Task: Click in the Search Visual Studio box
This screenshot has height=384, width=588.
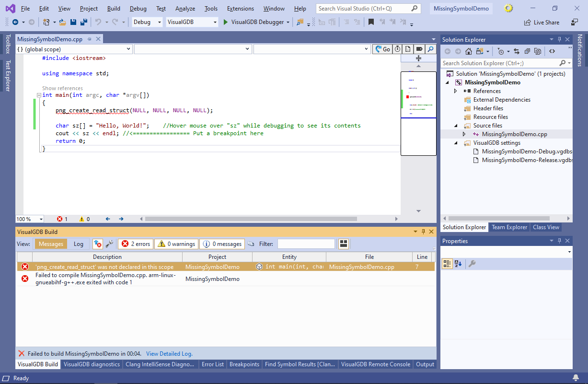Action: coord(369,9)
